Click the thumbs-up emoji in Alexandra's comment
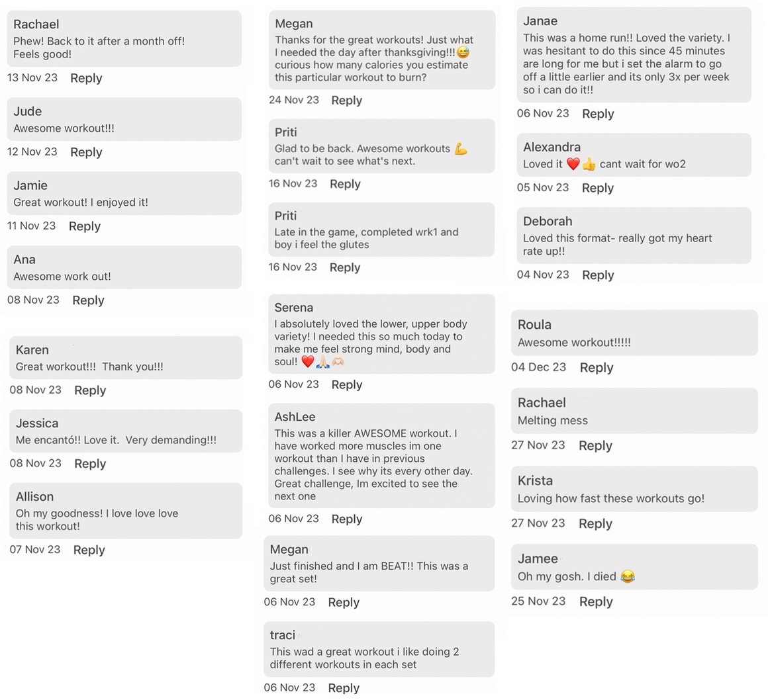 589,165
